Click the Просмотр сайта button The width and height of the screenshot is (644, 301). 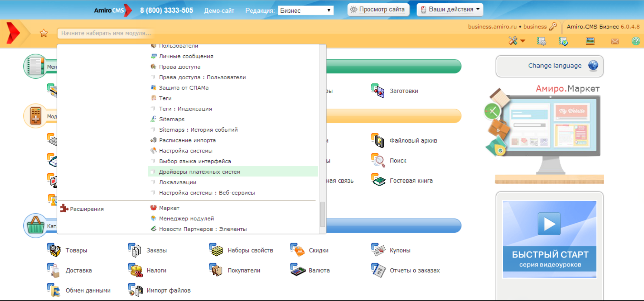click(x=378, y=10)
